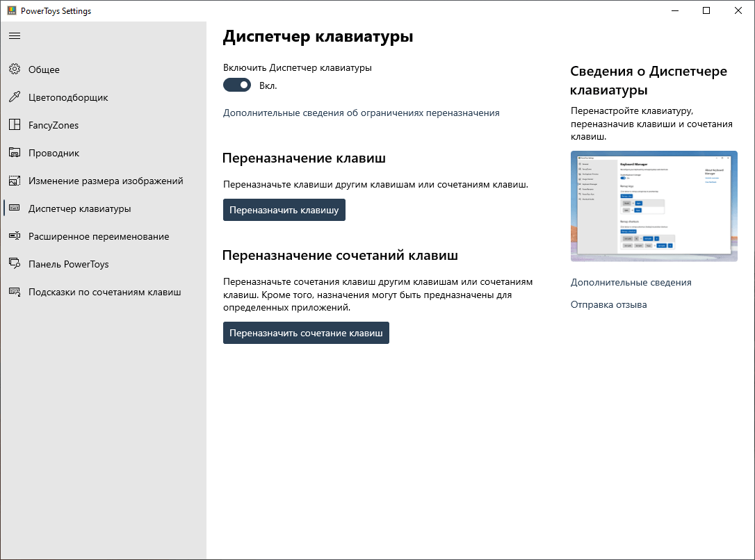Select Диспетчер клавиатуры in sidebar
This screenshot has width=755, height=560.
pyautogui.click(x=104, y=208)
